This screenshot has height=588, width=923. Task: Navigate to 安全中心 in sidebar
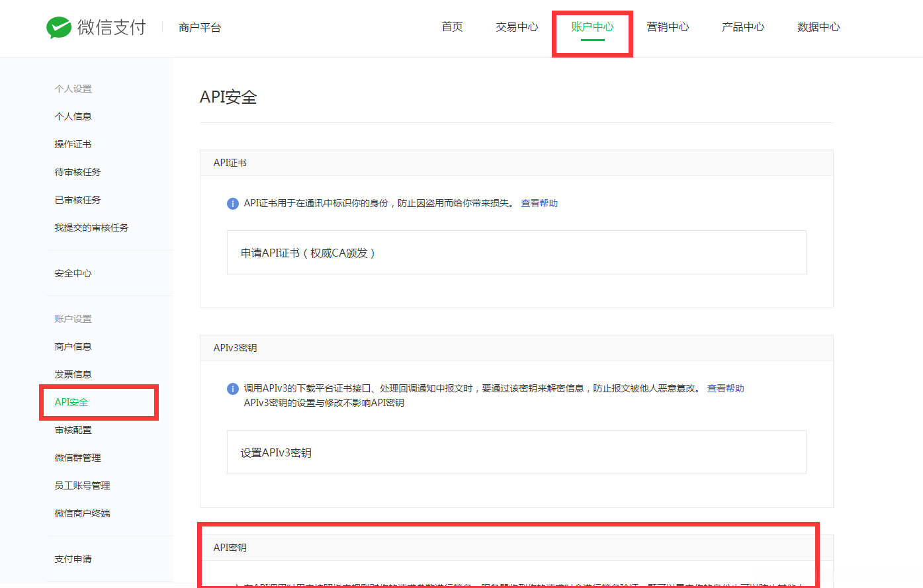click(x=73, y=273)
